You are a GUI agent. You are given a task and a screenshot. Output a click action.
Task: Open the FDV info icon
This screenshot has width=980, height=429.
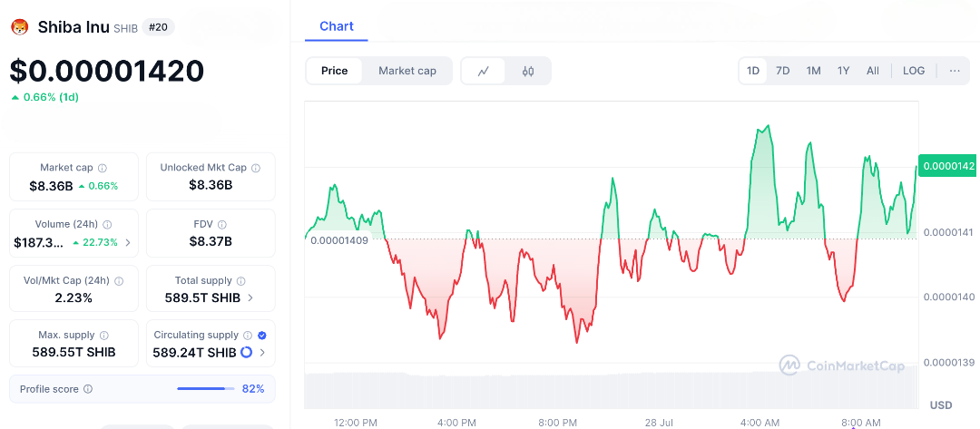click(222, 224)
